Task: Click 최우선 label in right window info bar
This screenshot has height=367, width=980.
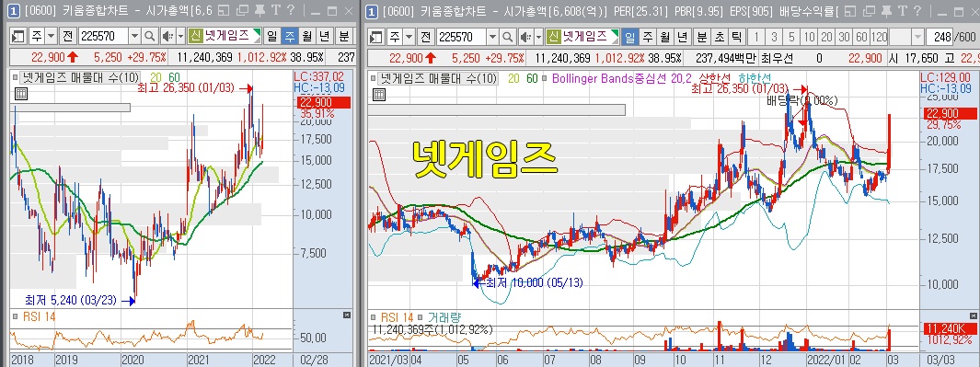Action: (x=778, y=58)
